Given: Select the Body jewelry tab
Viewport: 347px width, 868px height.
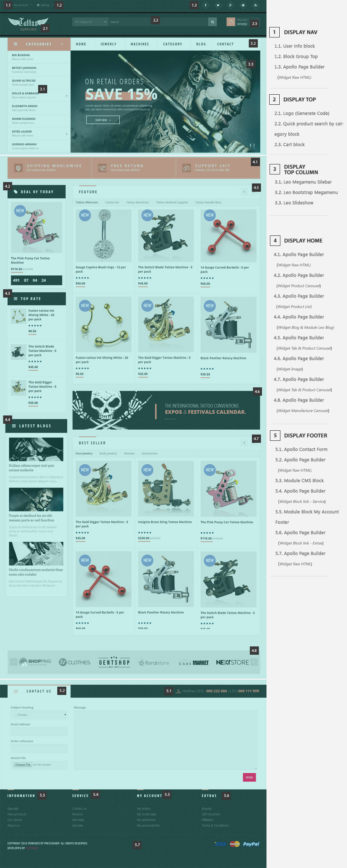Looking at the screenshot, I should point(108,453).
